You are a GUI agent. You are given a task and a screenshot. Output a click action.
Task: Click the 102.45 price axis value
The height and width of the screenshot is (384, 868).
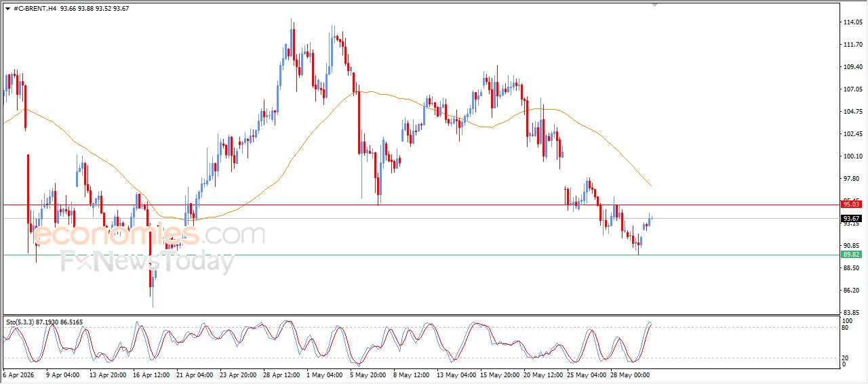pos(852,134)
